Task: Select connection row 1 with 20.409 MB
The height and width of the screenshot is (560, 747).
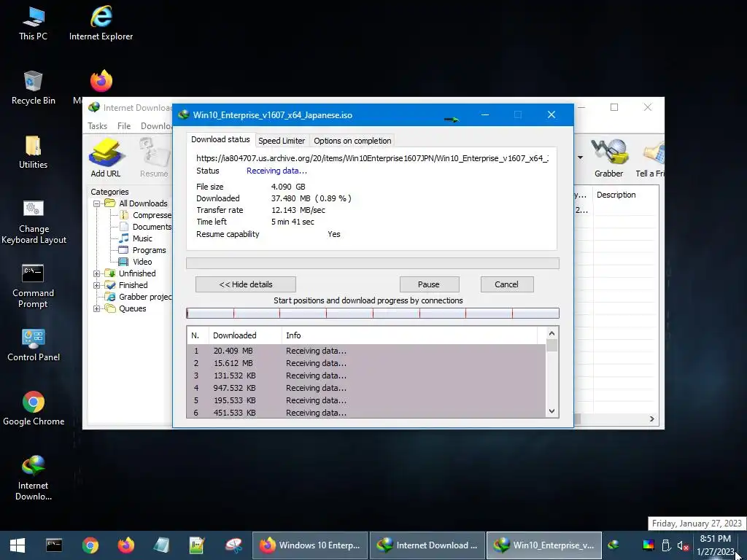Action: coord(366,351)
